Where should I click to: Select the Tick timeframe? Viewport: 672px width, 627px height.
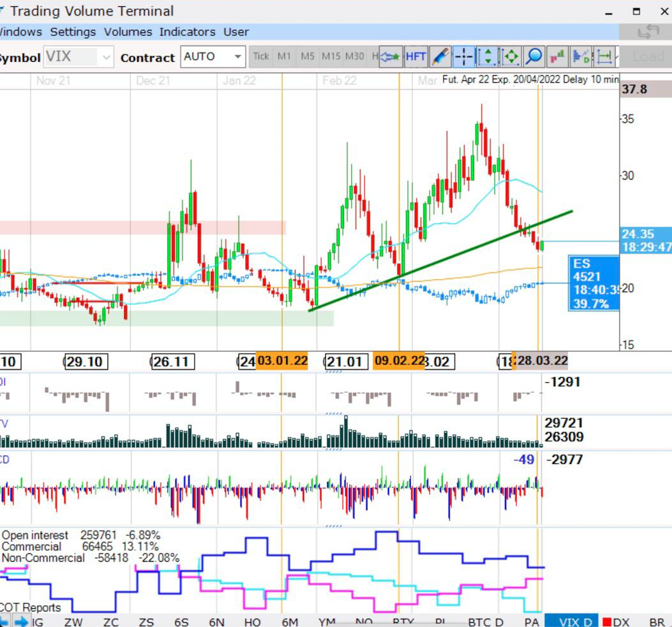coord(261,57)
